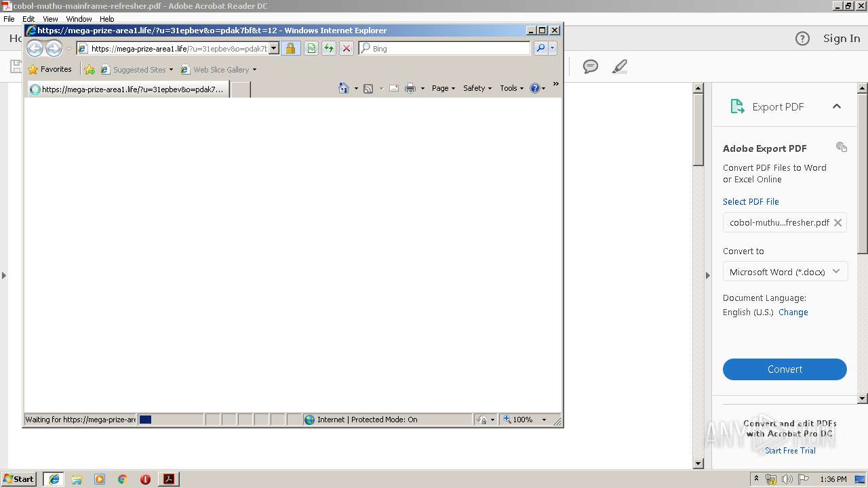Click the Bing search box
The image size is (868, 488).
coord(445,49)
